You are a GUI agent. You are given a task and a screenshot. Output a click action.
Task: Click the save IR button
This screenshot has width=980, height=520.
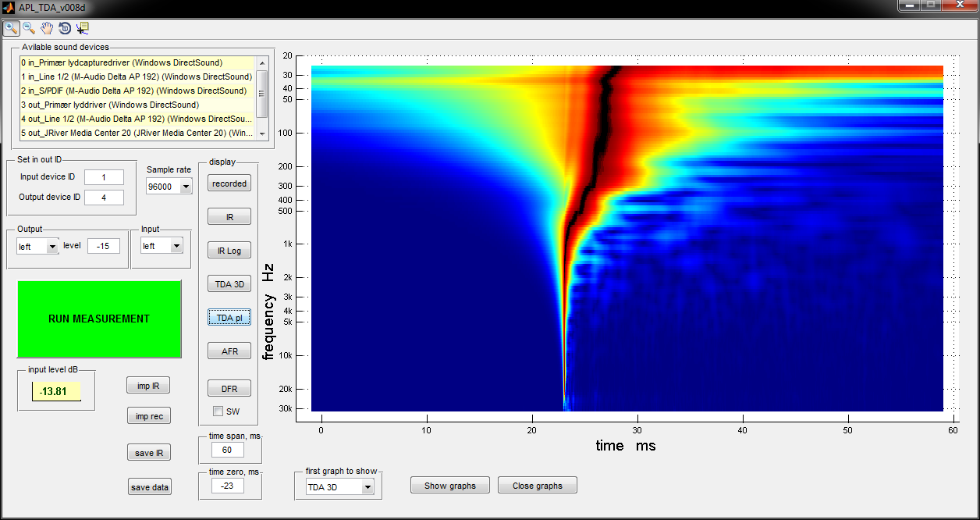[148, 453]
